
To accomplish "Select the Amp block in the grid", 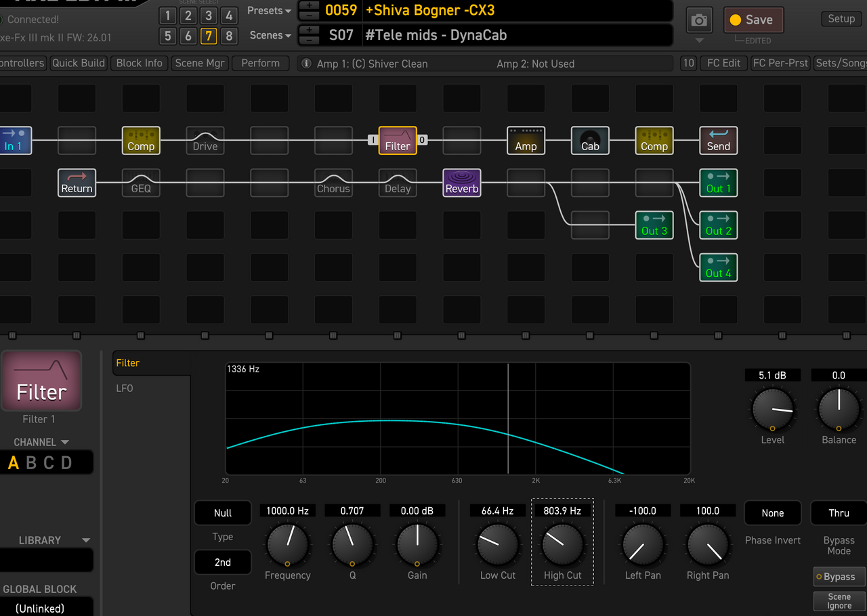I will [x=526, y=141].
